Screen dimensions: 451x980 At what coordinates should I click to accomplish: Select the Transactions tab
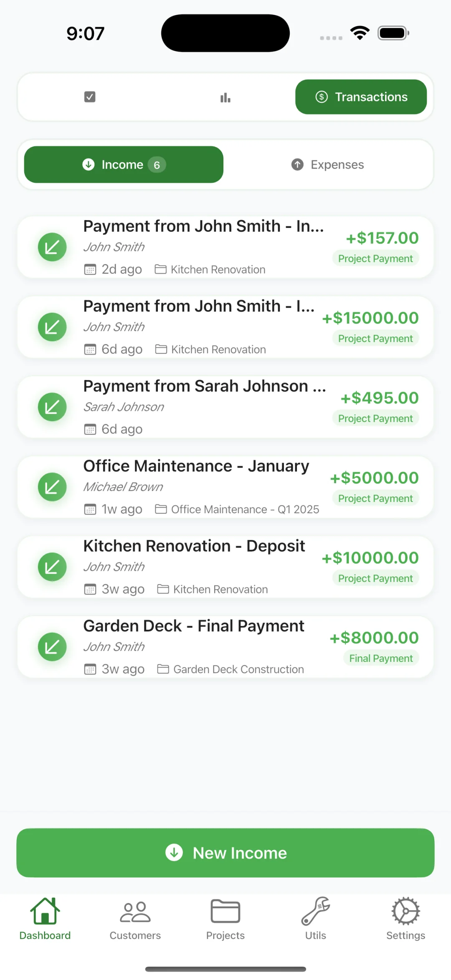pos(361,97)
